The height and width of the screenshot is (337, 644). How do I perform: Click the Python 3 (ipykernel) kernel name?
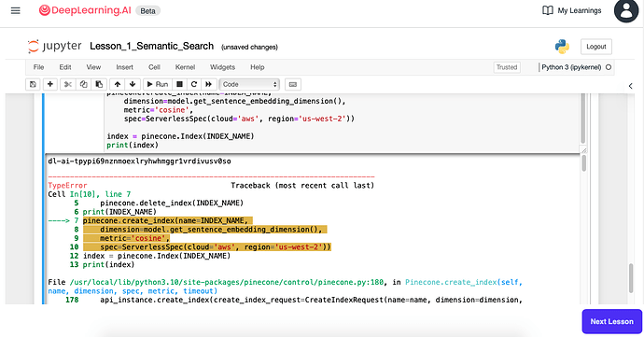pos(571,67)
